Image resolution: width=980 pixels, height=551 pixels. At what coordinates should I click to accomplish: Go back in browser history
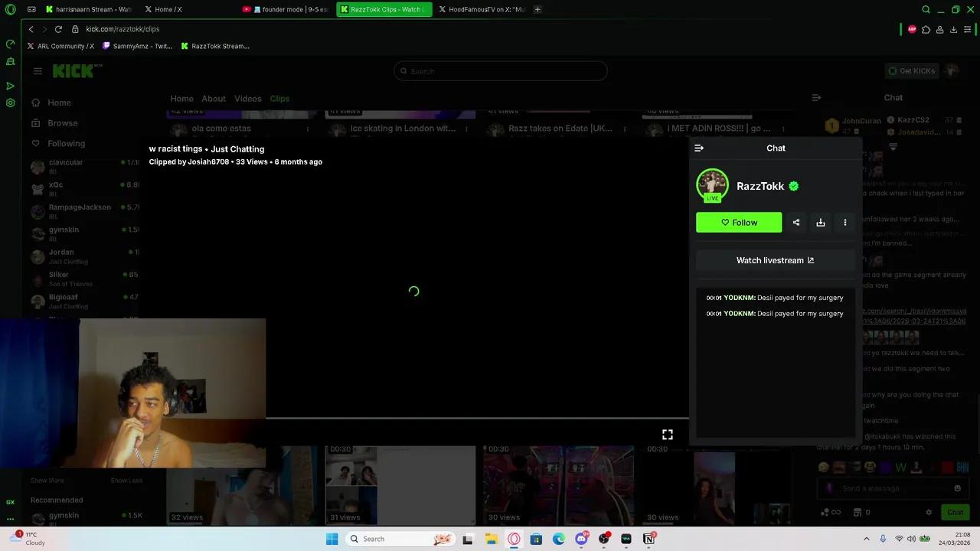[x=31, y=29]
